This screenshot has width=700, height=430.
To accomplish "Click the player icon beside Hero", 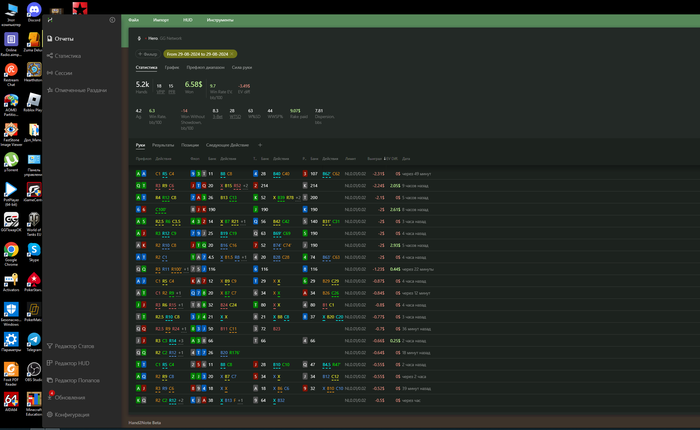I will 139,38.
